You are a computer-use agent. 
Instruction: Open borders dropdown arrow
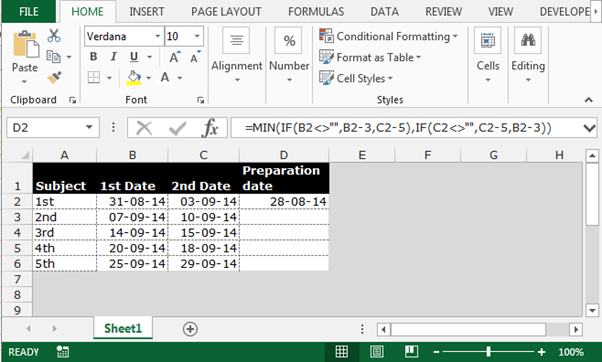[x=109, y=78]
